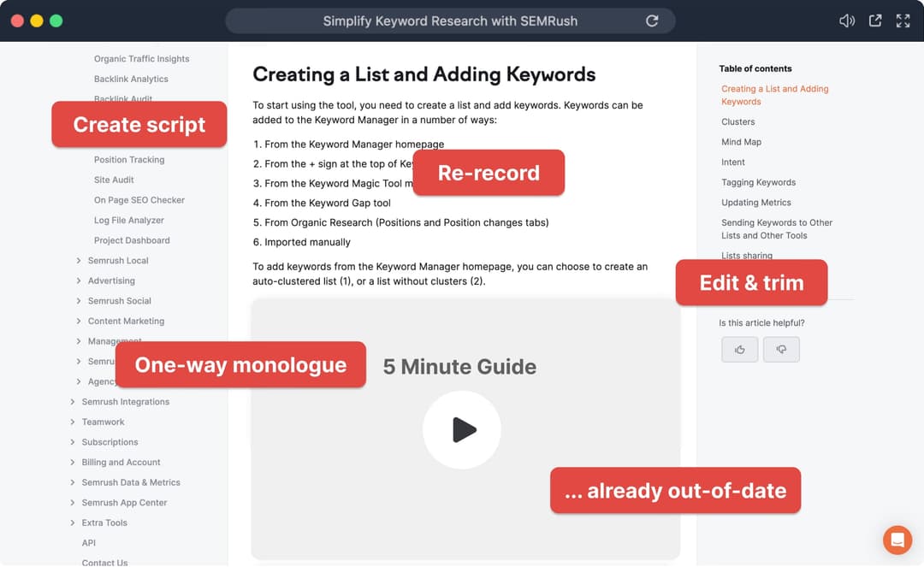Screen dimensions: 924x567
Task: Go to Clusters in table of contents
Action: click(737, 122)
